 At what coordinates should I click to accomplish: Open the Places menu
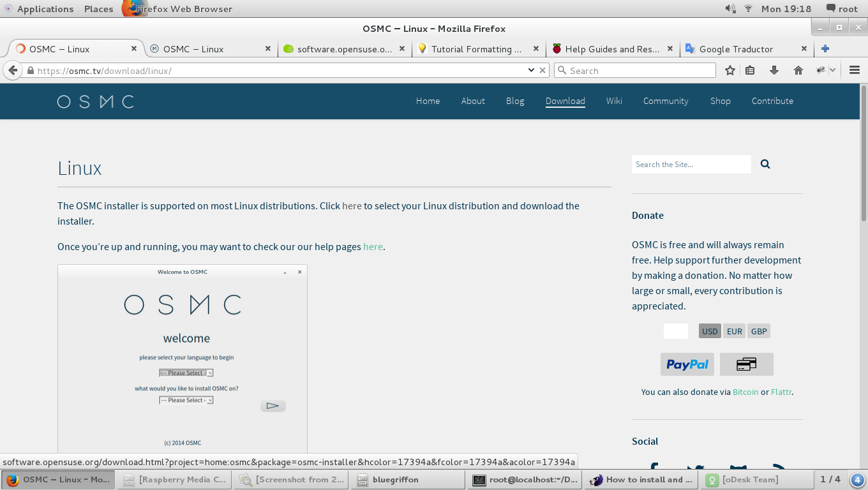(98, 9)
